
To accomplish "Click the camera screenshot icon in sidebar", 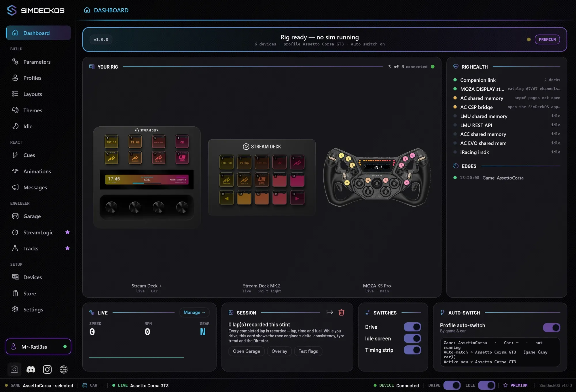I will tap(14, 369).
